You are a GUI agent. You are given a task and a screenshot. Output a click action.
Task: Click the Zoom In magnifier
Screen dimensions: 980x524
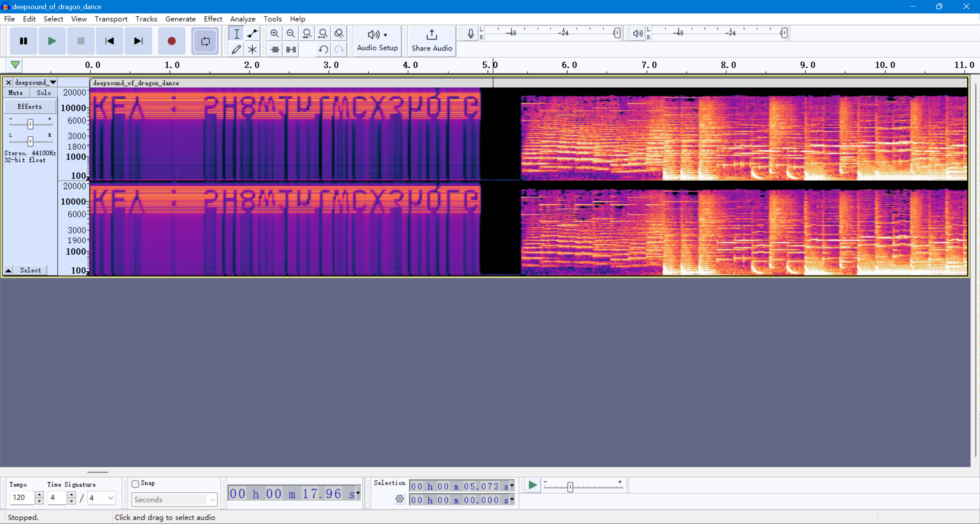[x=274, y=34]
